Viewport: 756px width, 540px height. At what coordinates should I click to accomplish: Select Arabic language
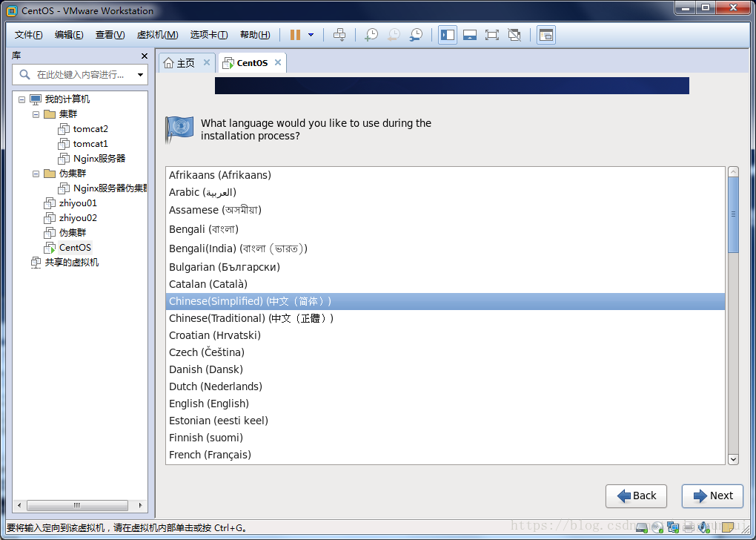[x=445, y=192]
